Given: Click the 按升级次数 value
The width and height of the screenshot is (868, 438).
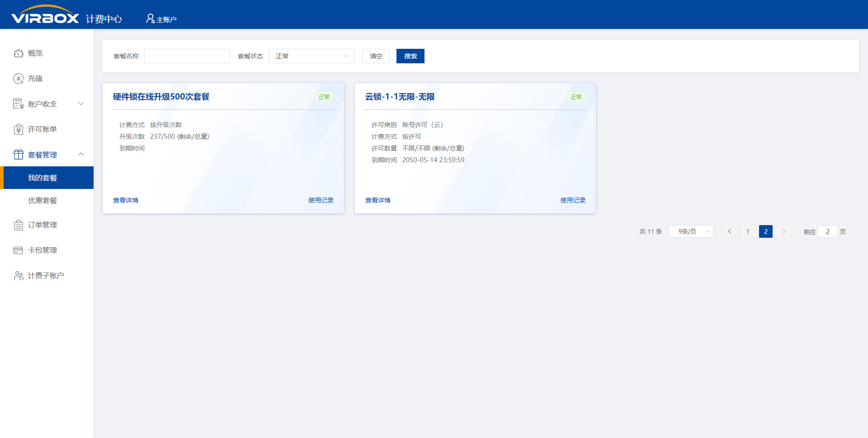Looking at the screenshot, I should [x=166, y=125].
